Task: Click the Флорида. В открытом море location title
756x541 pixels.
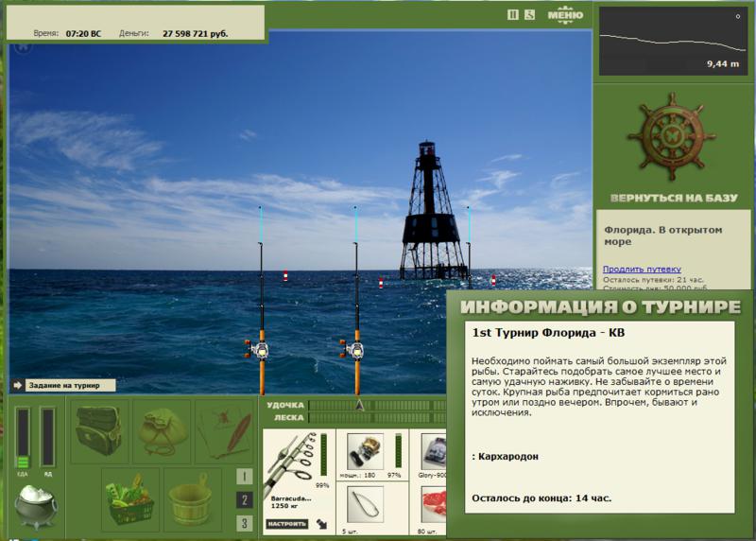Action: coord(663,236)
